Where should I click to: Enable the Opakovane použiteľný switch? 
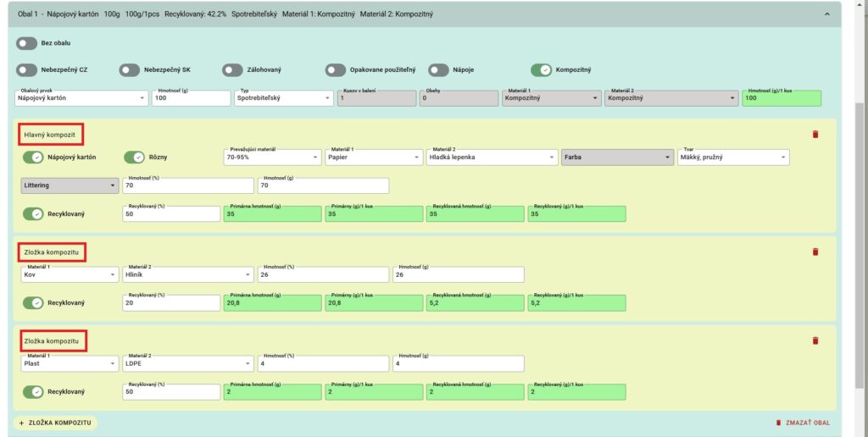336,70
